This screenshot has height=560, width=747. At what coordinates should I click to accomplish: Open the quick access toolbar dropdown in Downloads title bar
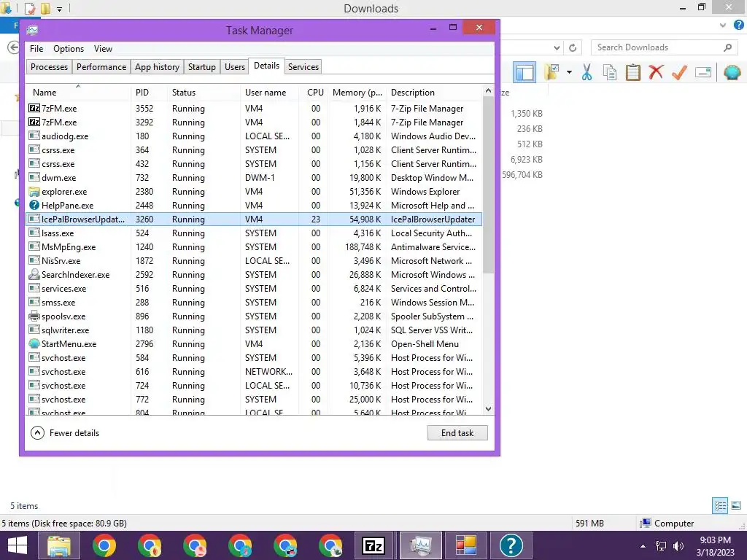pyautogui.click(x=59, y=9)
